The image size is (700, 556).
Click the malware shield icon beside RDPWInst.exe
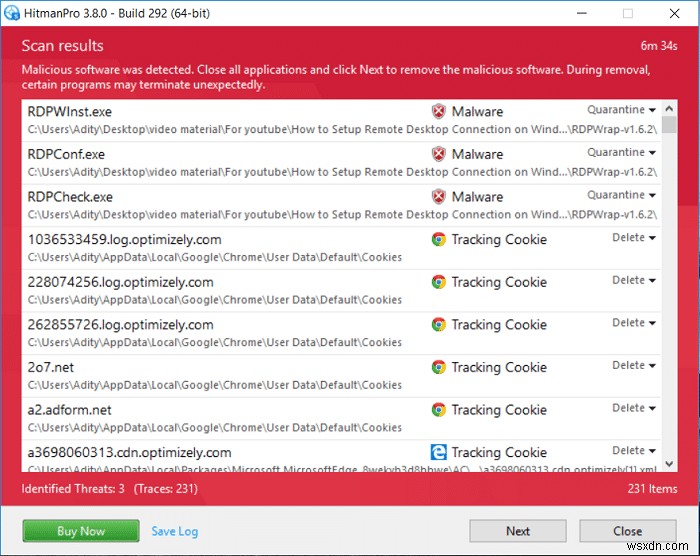(x=438, y=111)
